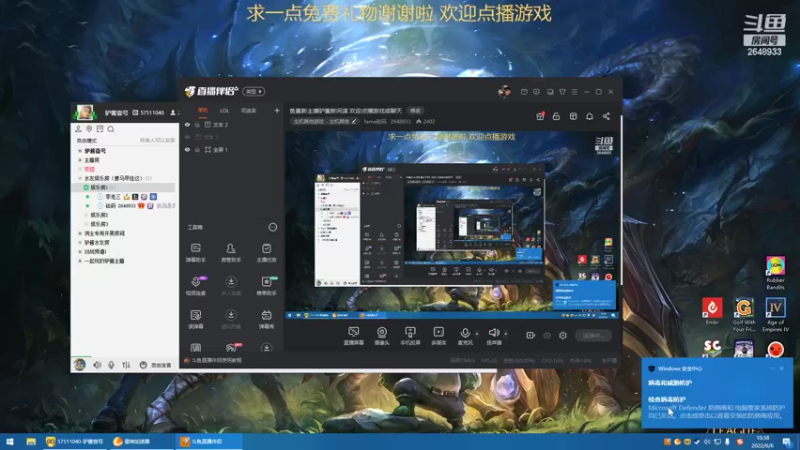Screen dimensions: 800x450
Task: Add a new scene with plus icon
Action: [x=277, y=110]
